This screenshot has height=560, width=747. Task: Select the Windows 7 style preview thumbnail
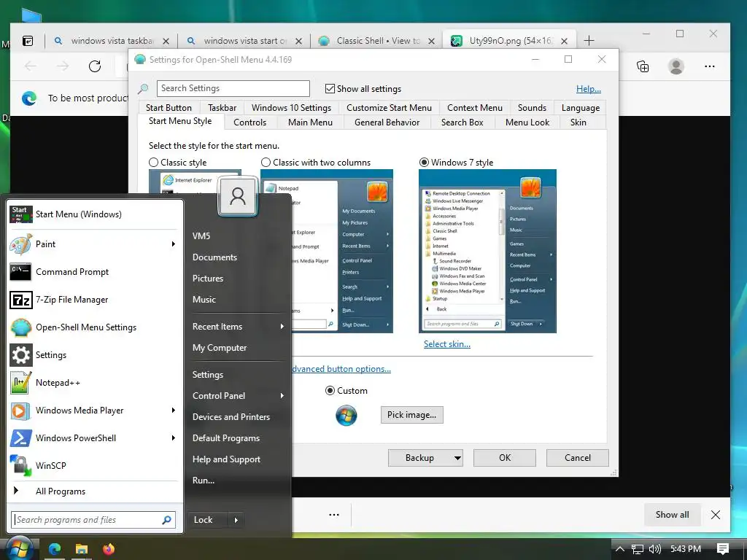pyautogui.click(x=487, y=252)
